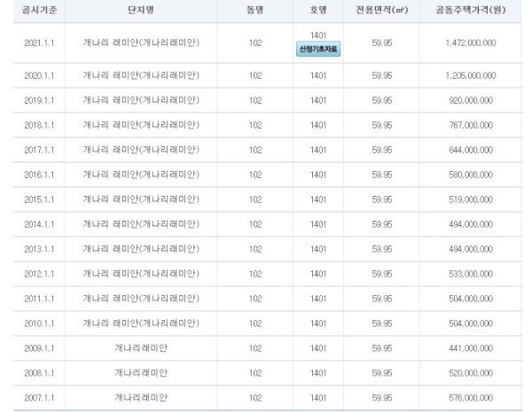Select the 전용면적(㎡) column header
The width and height of the screenshot is (532, 413).
click(381, 10)
